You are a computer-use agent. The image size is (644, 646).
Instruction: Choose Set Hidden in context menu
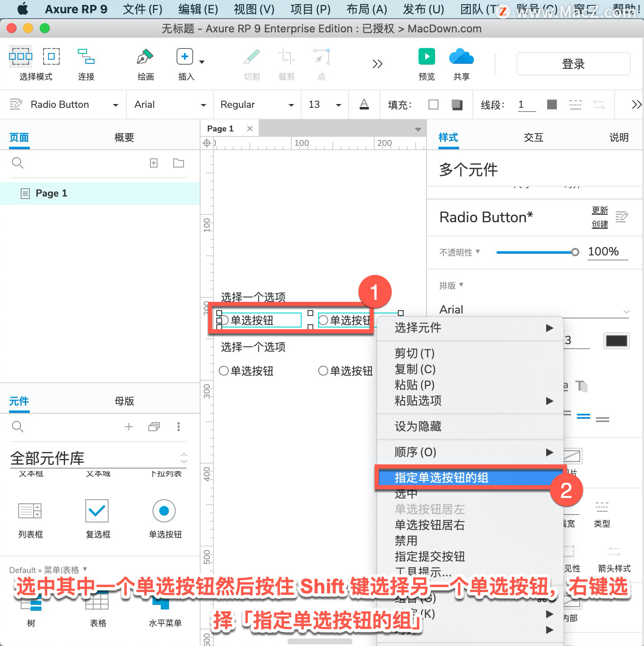point(470,426)
